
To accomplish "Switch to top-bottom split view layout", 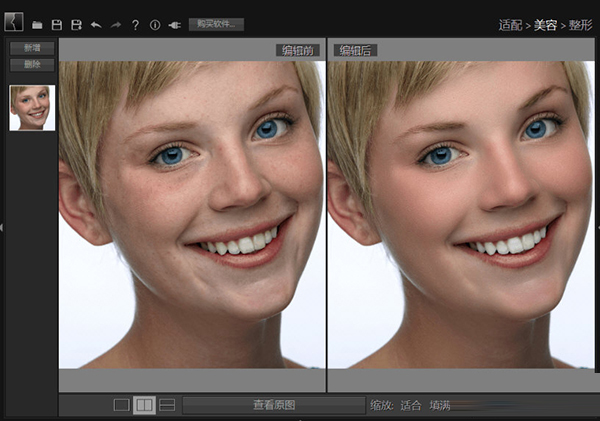I will (167, 405).
